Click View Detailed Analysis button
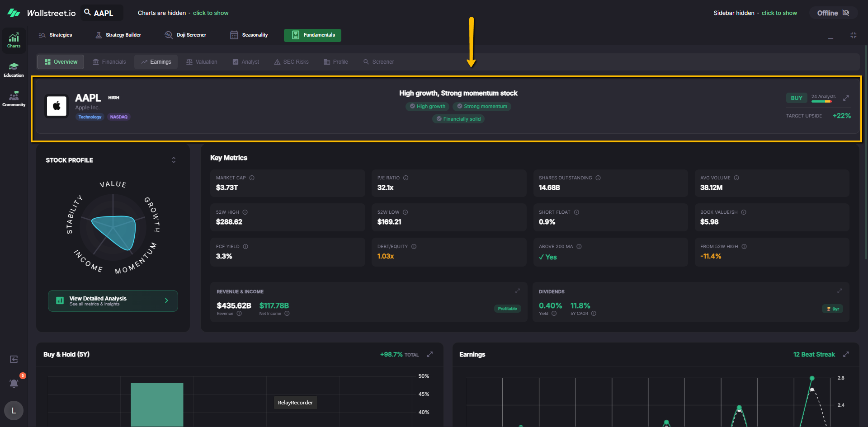Image resolution: width=868 pixels, height=427 pixels. coord(113,301)
